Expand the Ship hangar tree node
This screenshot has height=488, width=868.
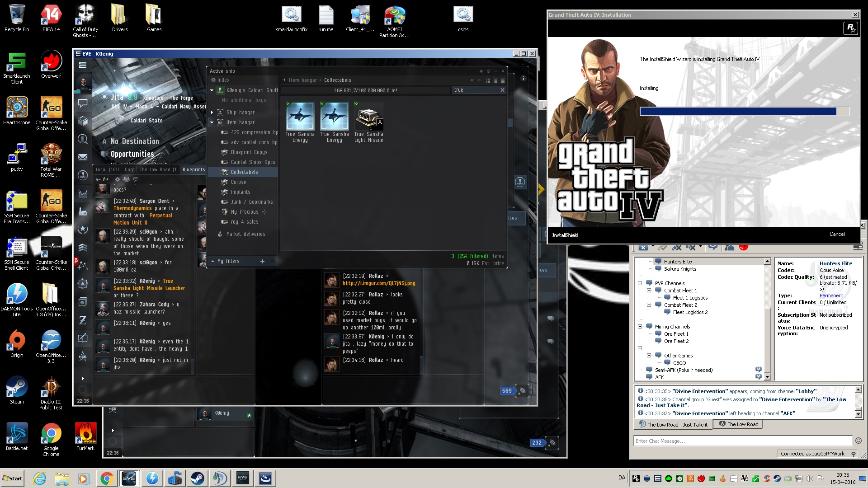tap(212, 113)
